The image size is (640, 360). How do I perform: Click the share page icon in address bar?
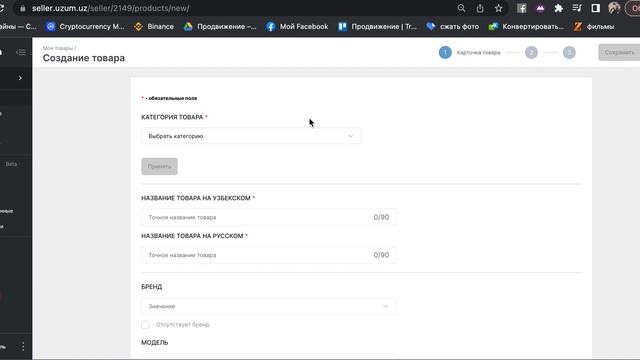pos(480,8)
